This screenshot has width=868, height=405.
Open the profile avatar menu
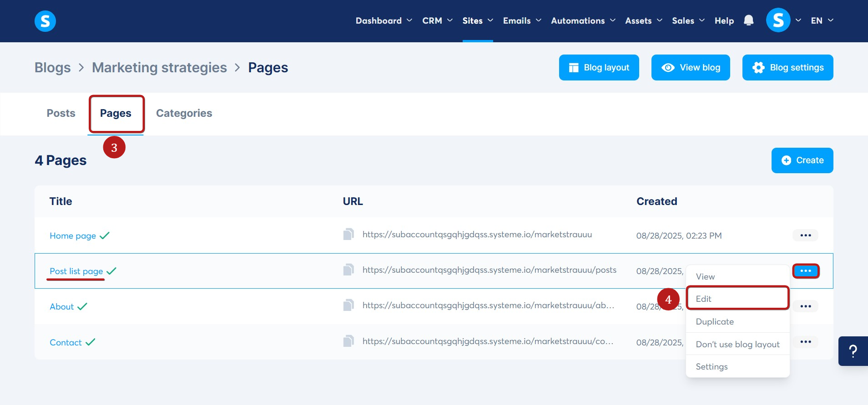(x=778, y=20)
